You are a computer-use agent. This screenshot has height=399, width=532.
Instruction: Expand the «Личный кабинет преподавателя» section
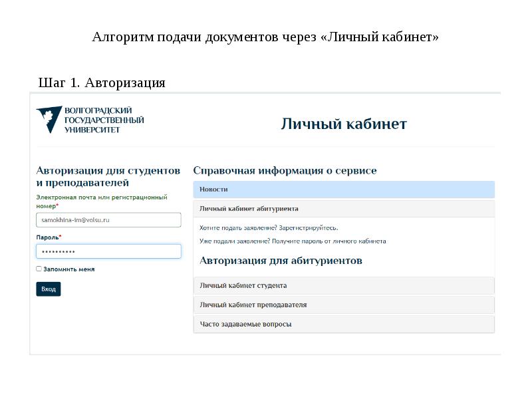(x=344, y=305)
